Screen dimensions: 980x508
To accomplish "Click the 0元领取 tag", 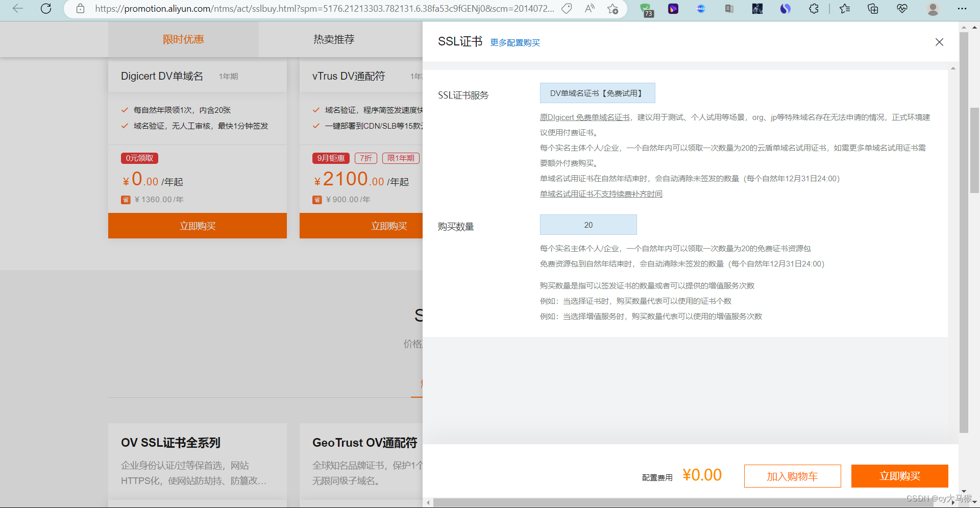I will 139,158.
